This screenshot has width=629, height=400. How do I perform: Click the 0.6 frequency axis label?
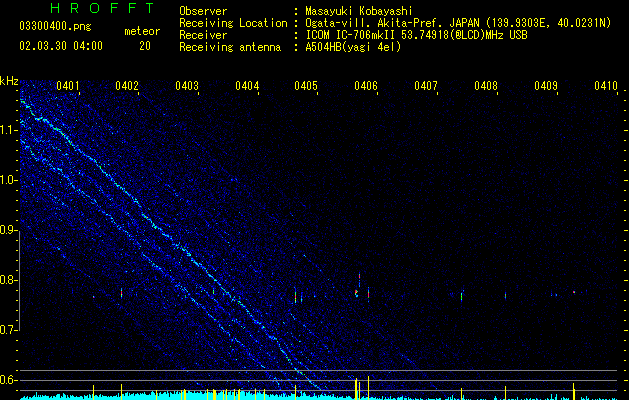point(9,380)
